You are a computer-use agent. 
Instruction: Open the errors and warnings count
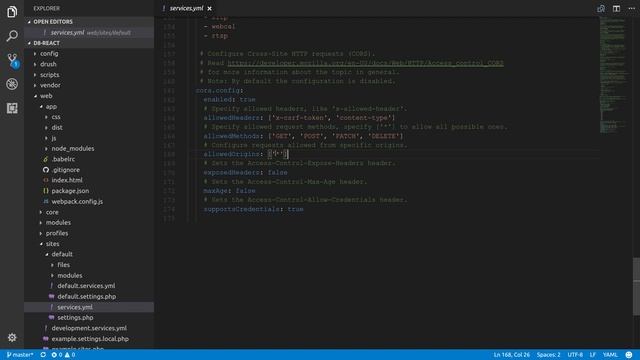pyautogui.click(x=63, y=355)
